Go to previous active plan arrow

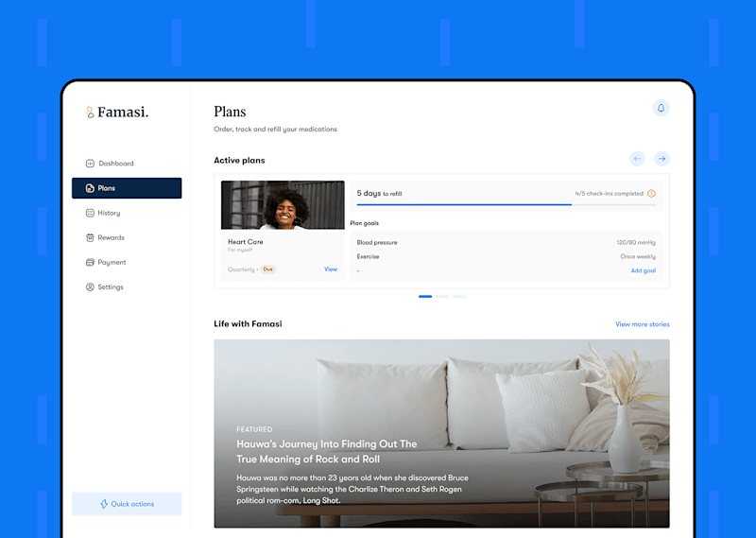point(637,159)
